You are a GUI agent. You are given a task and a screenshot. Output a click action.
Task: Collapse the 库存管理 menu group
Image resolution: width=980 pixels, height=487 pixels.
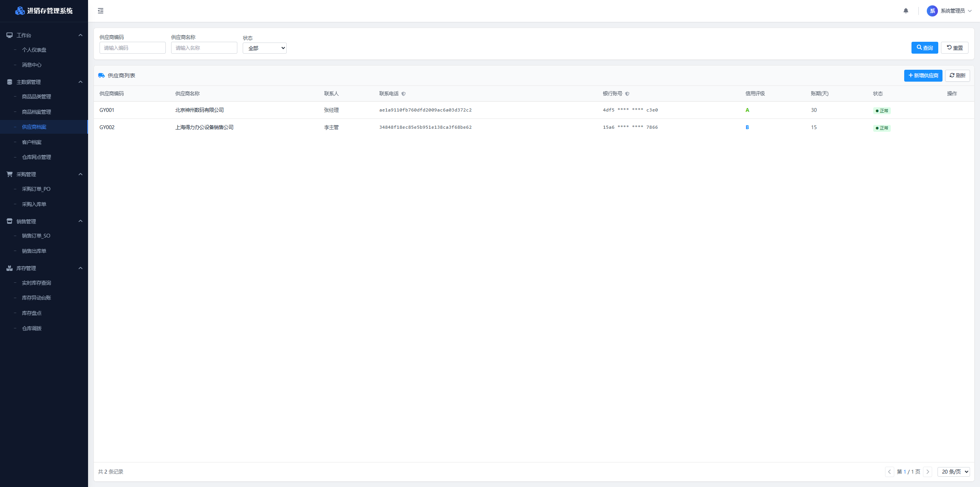(80, 268)
